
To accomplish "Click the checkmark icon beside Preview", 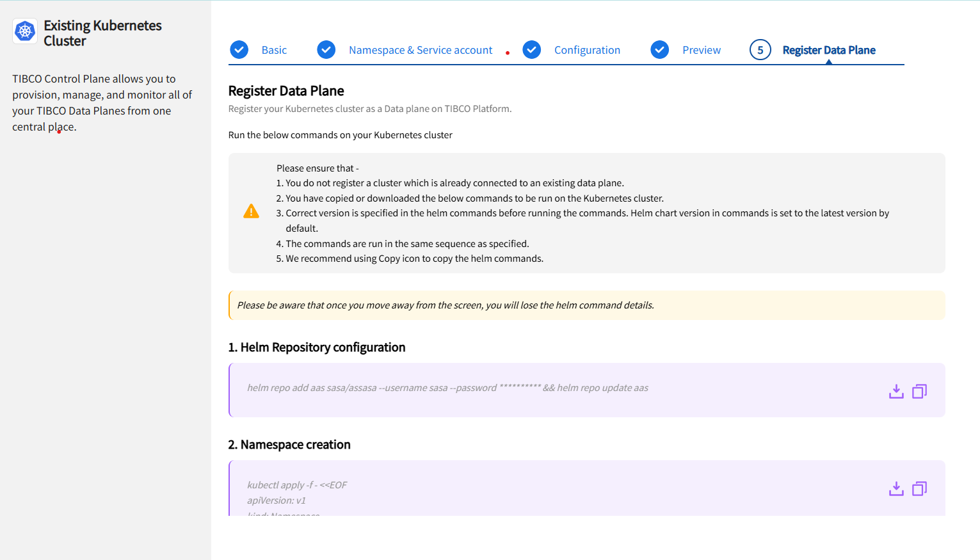I will click(x=660, y=50).
